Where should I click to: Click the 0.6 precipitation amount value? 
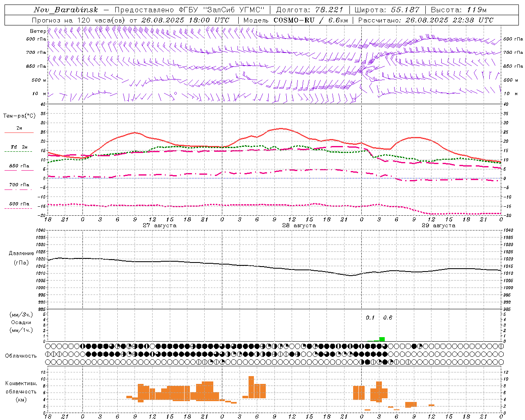[x=388, y=318]
